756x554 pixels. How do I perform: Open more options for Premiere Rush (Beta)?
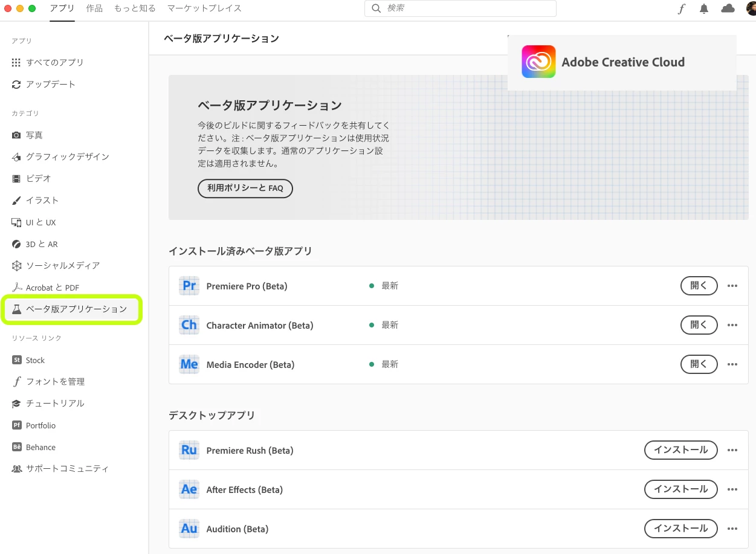[732, 450]
